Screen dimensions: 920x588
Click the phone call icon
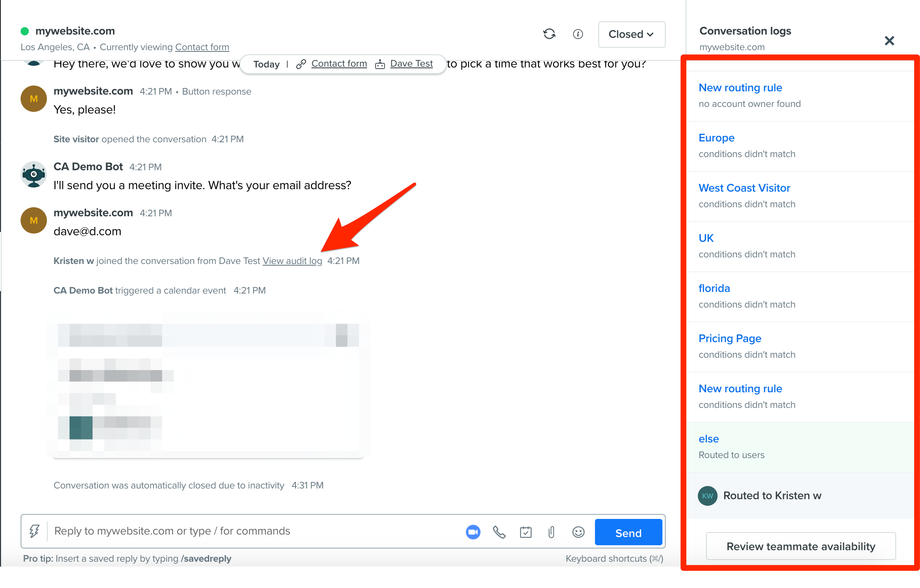[x=499, y=532]
